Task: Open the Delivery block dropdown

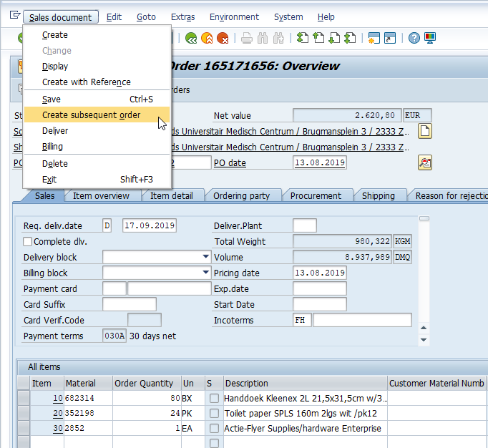Action: click(205, 257)
